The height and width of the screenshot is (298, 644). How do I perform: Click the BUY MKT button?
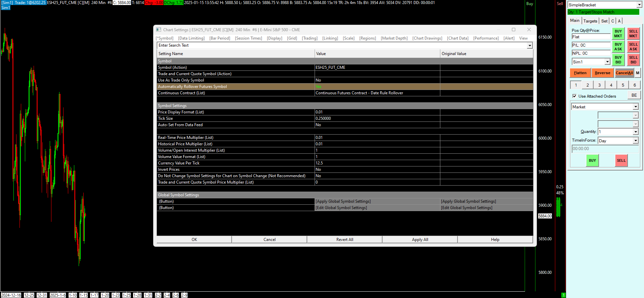[618, 34]
